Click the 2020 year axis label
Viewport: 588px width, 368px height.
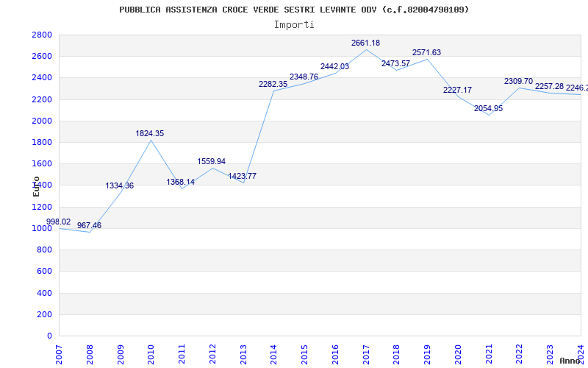click(458, 355)
